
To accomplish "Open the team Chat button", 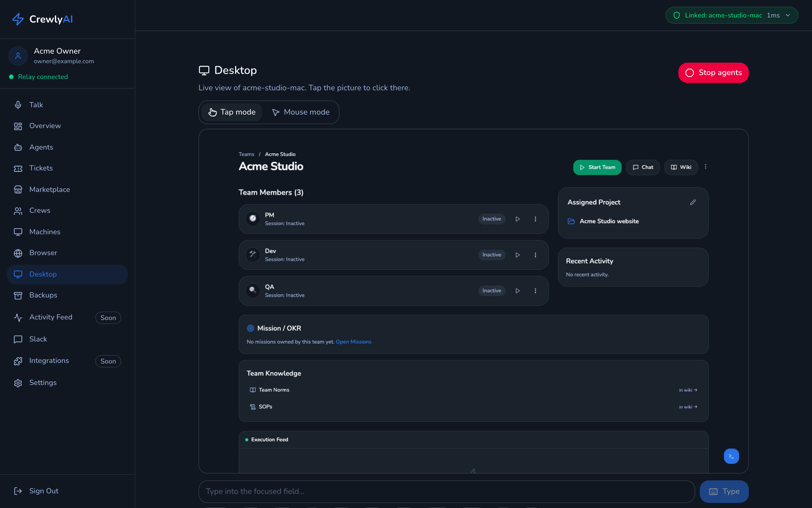I will pos(643,167).
